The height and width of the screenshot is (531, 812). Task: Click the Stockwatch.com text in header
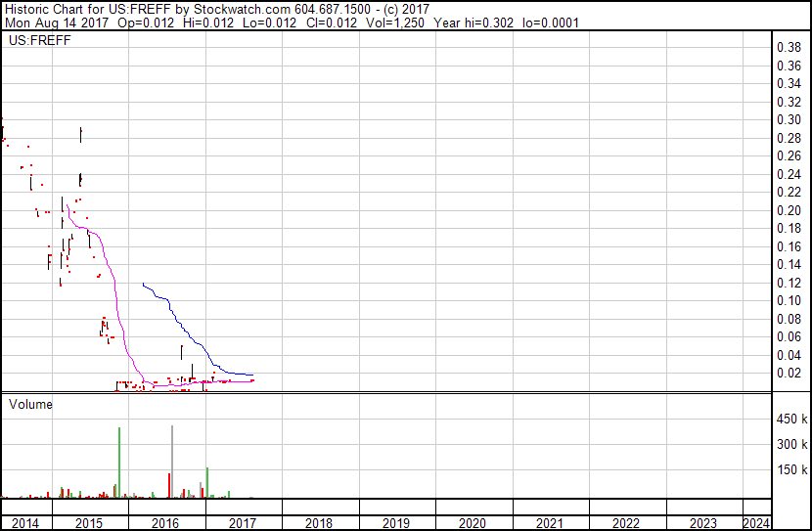[242, 10]
